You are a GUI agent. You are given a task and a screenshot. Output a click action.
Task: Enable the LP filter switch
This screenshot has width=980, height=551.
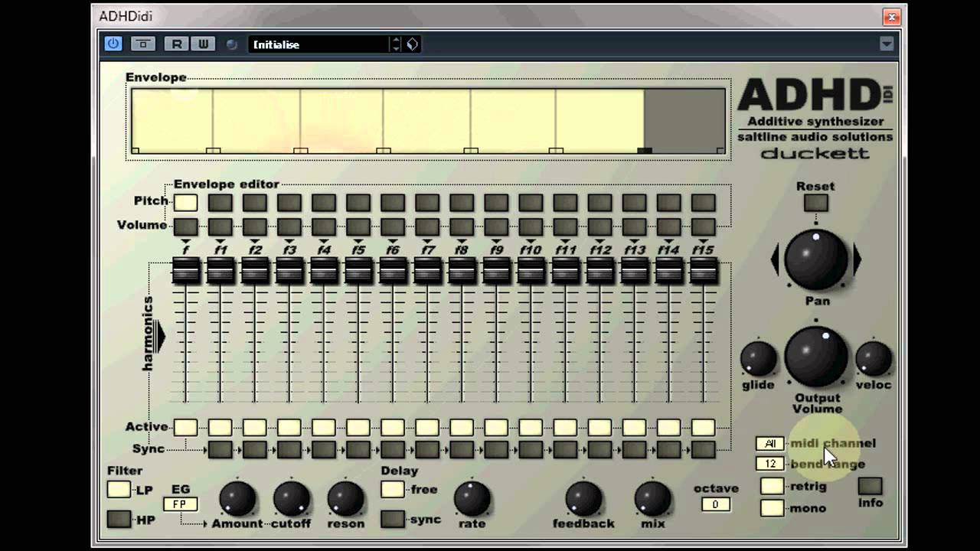pyautogui.click(x=119, y=490)
